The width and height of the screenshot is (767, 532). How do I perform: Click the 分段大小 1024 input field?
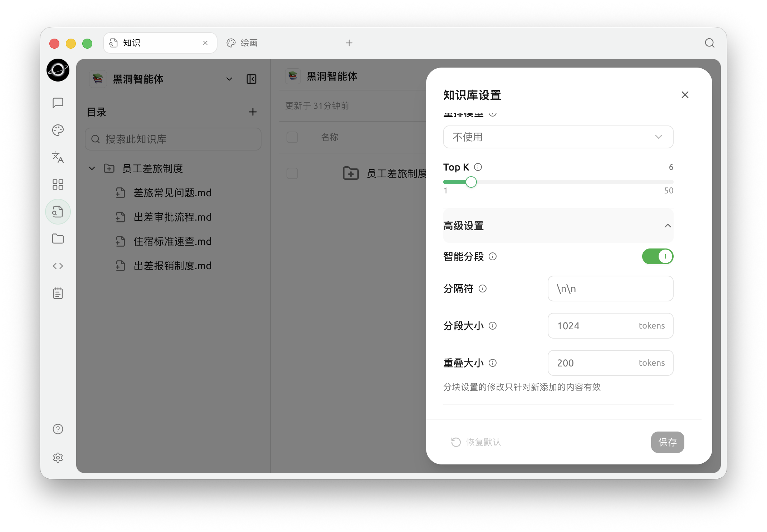pos(610,326)
